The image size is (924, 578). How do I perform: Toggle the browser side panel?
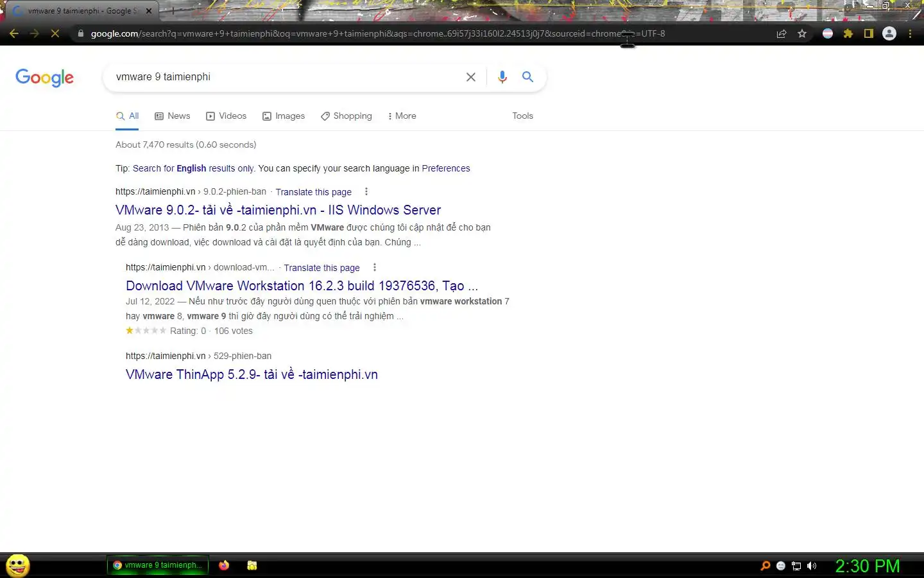(x=869, y=33)
